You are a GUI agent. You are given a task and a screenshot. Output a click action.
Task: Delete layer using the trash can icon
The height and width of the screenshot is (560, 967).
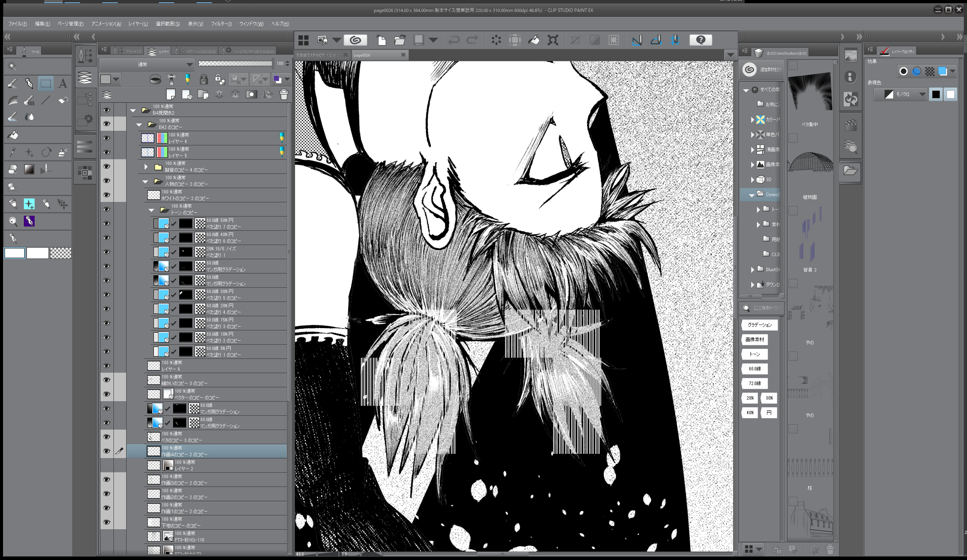click(283, 94)
